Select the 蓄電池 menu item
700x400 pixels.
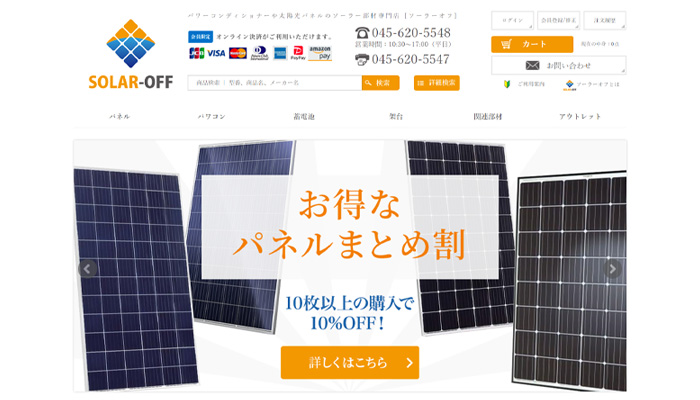[304, 117]
